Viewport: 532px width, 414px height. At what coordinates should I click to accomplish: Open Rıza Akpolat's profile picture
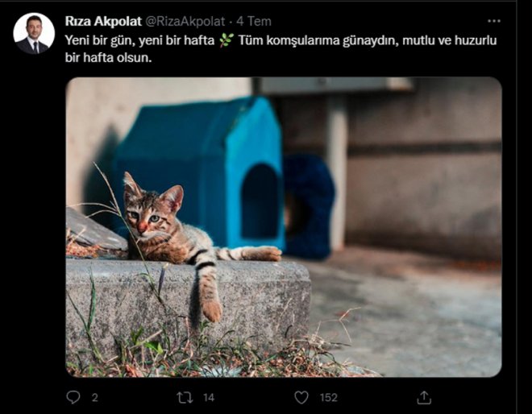(x=34, y=34)
